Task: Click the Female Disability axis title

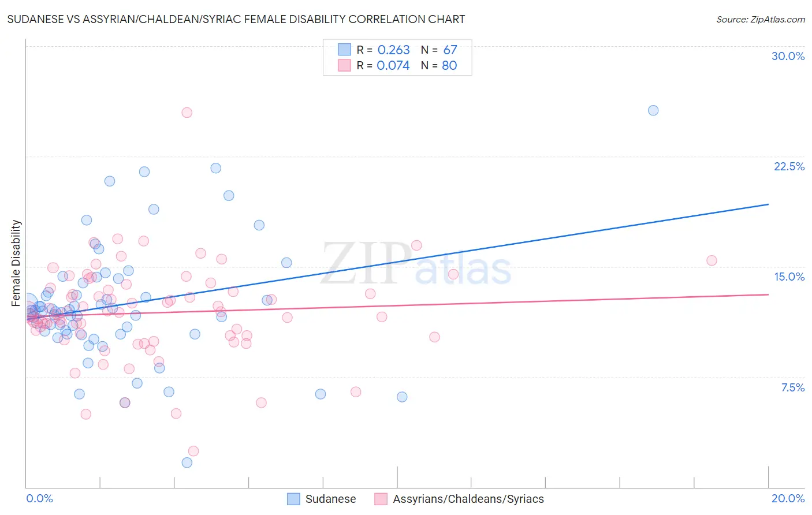Action: coord(16,263)
